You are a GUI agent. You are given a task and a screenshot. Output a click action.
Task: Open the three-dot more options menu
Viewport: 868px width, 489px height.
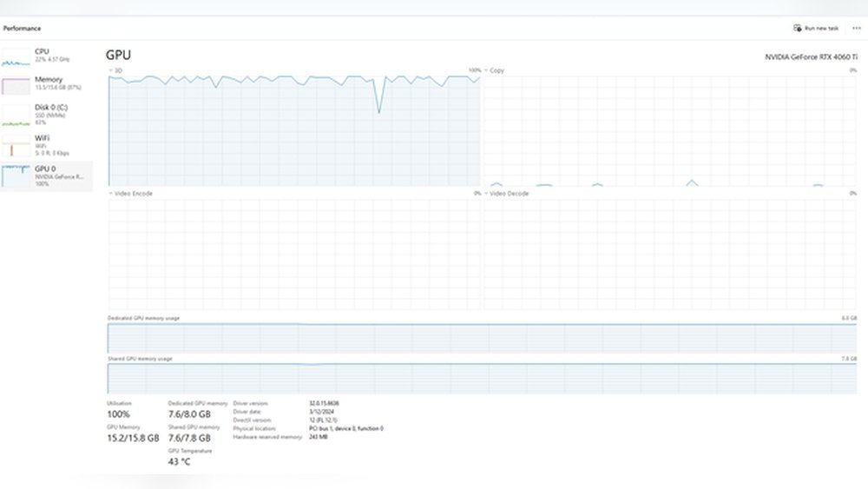tap(857, 28)
